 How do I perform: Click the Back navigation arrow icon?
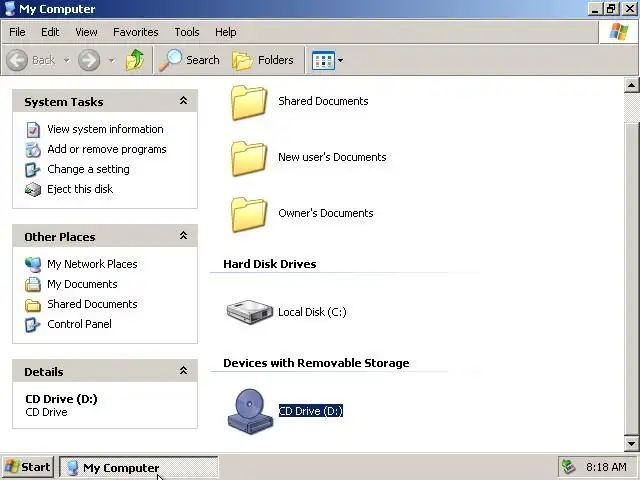[x=17, y=60]
